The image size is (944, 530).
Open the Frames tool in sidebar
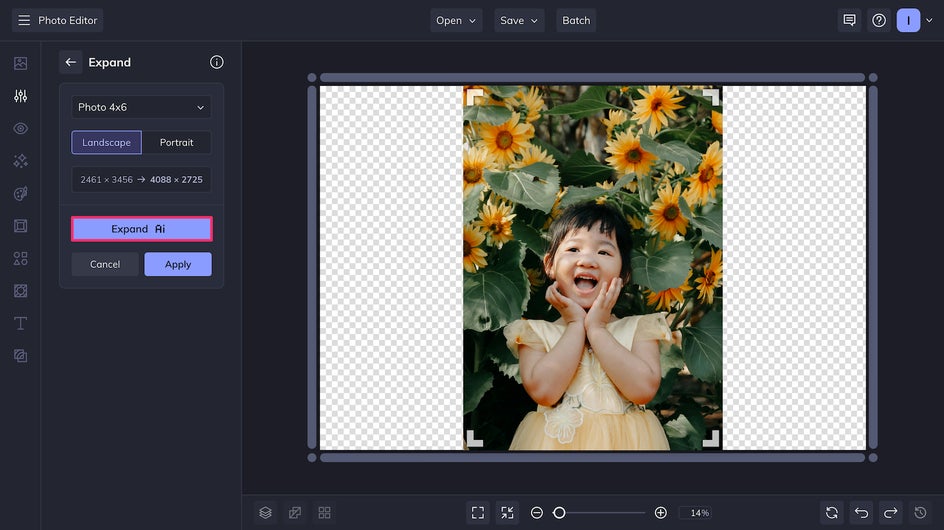pos(20,226)
